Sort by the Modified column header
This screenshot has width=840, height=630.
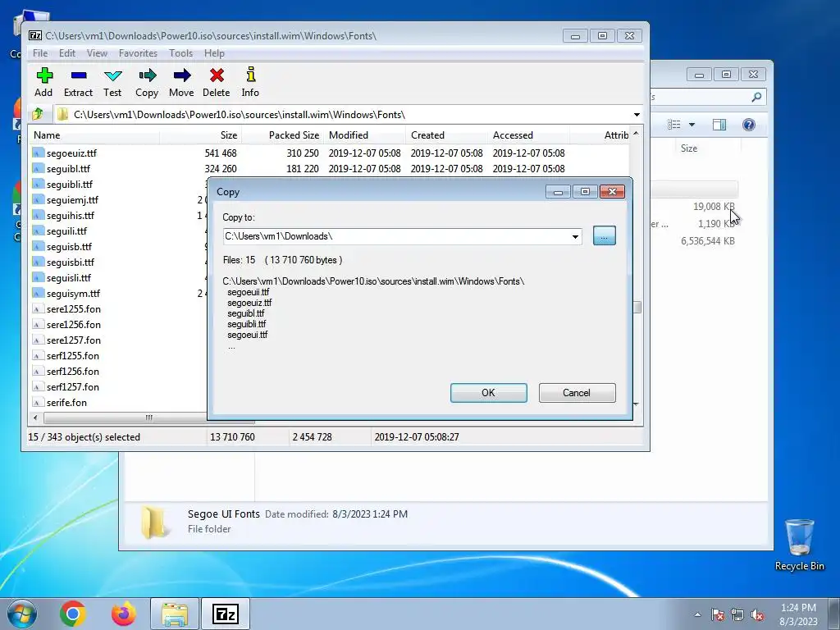pos(365,135)
